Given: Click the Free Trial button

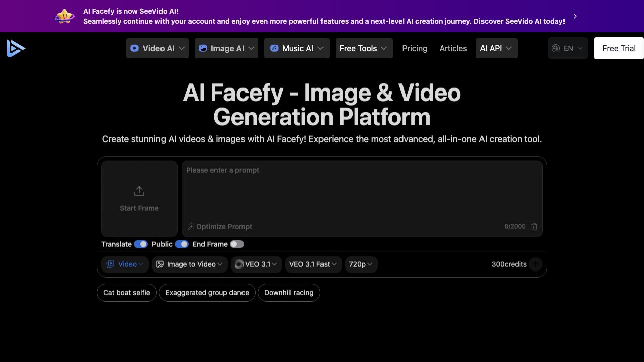Looking at the screenshot, I should click(619, 48).
